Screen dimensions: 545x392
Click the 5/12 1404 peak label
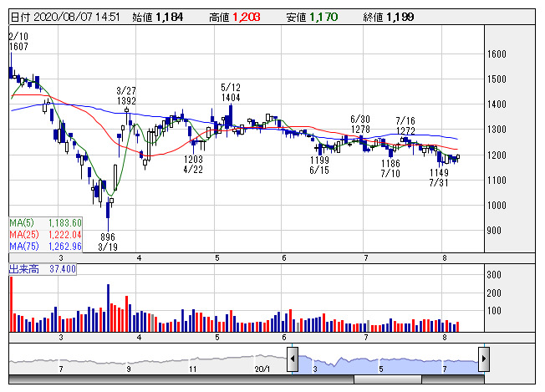[x=231, y=93]
